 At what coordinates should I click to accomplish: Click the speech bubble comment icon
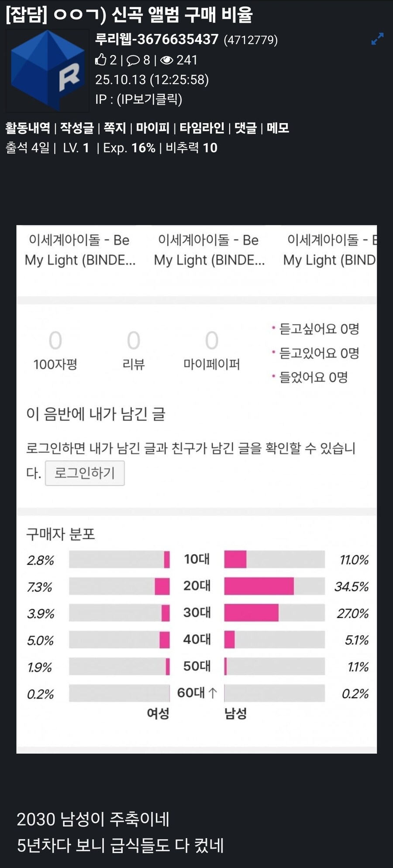coord(133,60)
